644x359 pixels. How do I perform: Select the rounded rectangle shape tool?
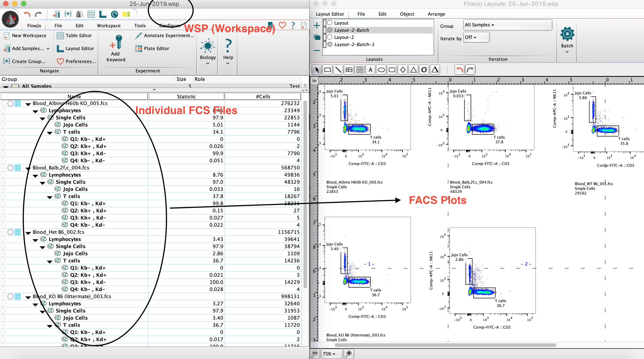click(x=392, y=70)
